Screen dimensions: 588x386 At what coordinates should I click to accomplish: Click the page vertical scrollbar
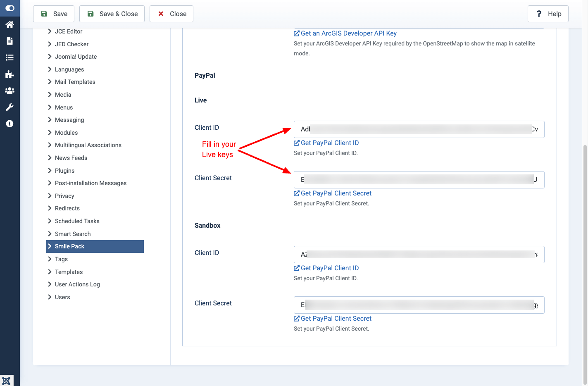(x=585, y=264)
